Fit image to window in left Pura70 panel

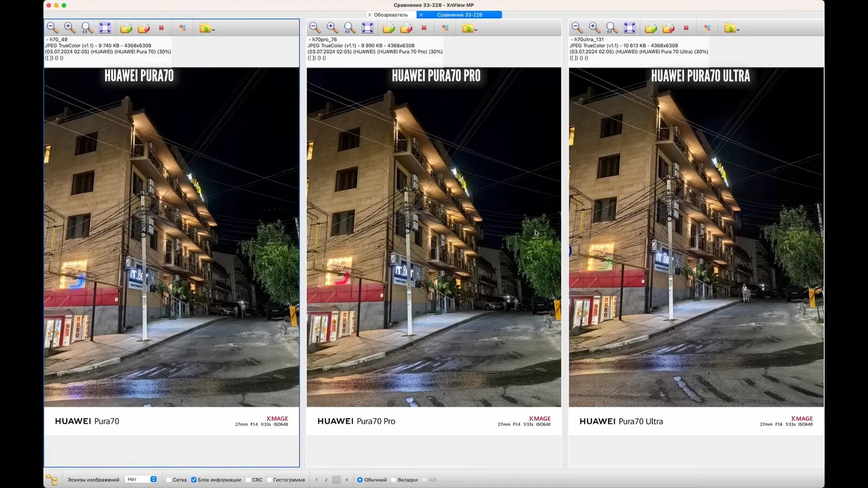pos(105,28)
